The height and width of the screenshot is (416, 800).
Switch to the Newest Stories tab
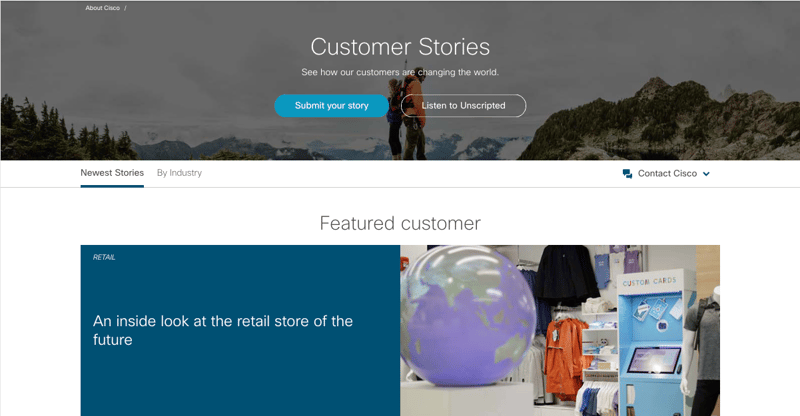[112, 173]
